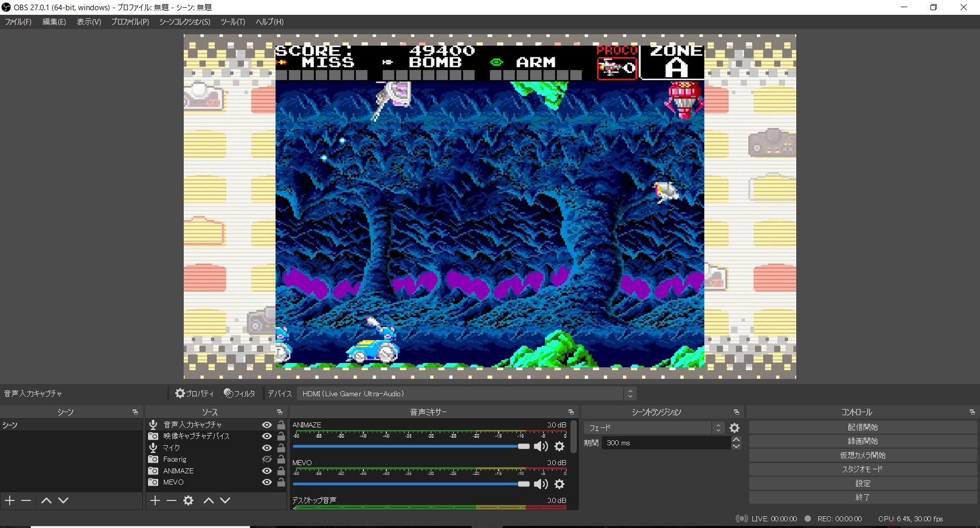Hide the 映像キャプチャデバイス source
The image size is (980, 528).
tap(266, 436)
